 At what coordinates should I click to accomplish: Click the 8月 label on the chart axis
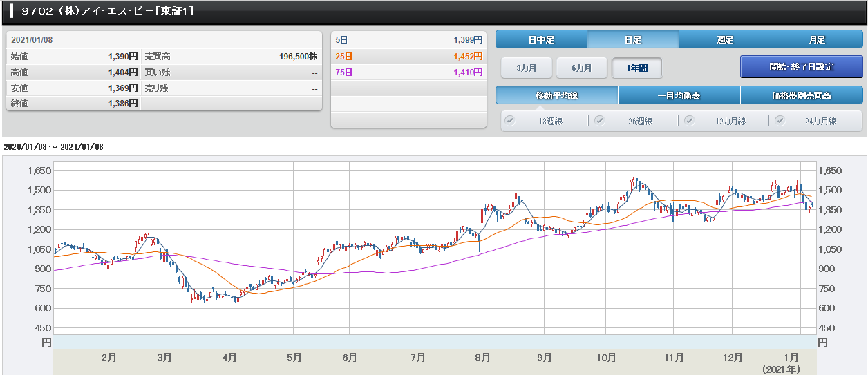tap(482, 358)
